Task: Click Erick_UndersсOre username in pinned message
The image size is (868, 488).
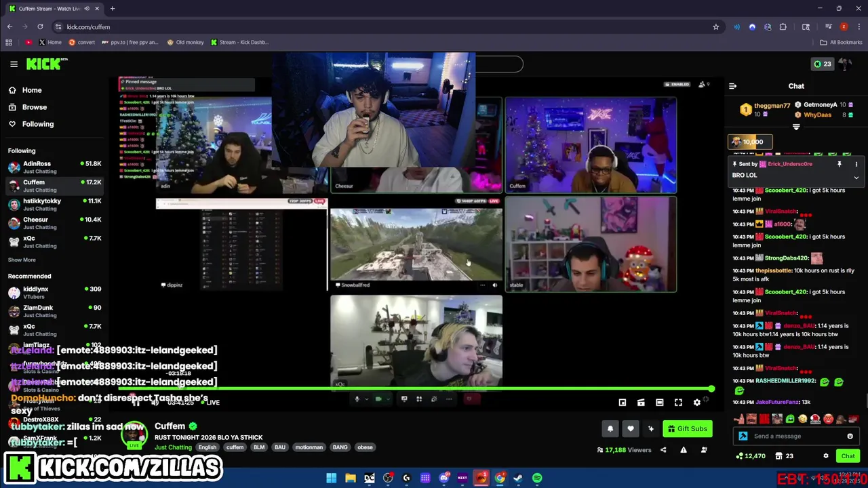Action: [x=789, y=164]
